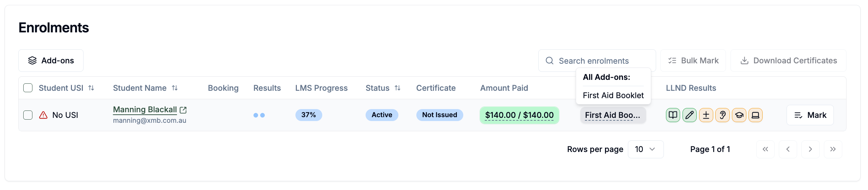Click the learning graduation cap icon

pyautogui.click(x=739, y=115)
